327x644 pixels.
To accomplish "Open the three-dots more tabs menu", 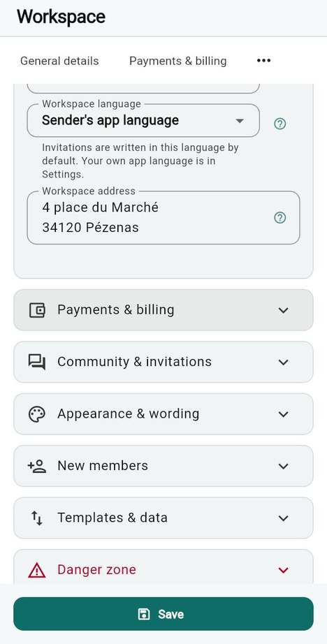I will click(263, 61).
